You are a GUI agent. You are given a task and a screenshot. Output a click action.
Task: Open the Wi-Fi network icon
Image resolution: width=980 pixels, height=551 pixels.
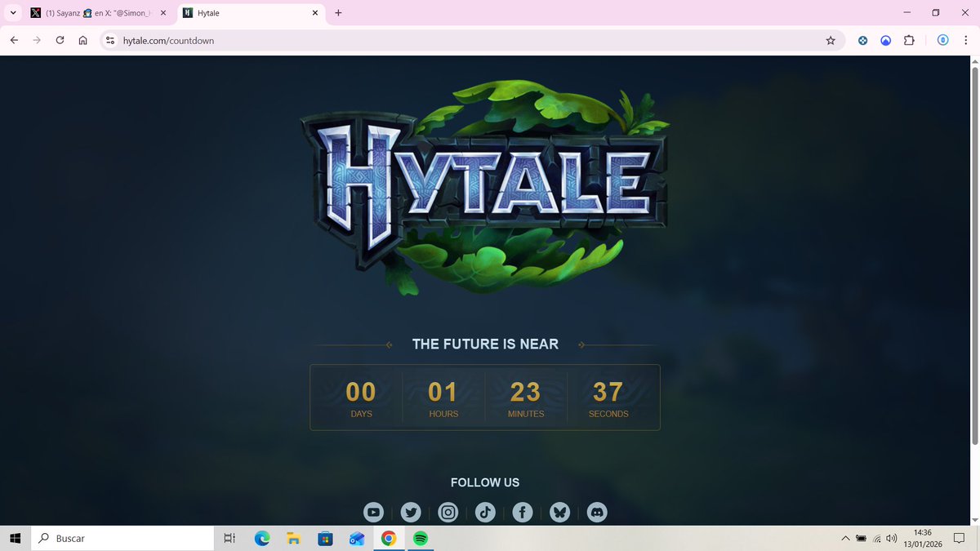coord(877,538)
